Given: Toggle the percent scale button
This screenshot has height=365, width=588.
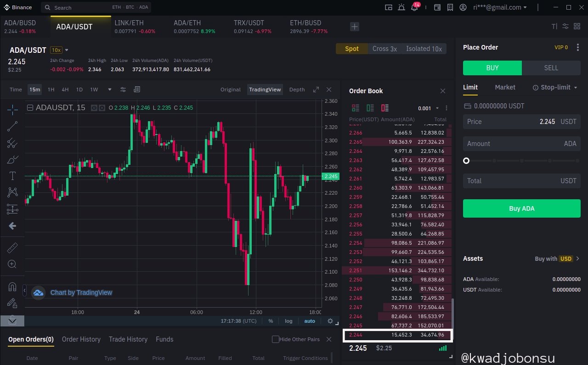Looking at the screenshot, I should pos(271,321).
